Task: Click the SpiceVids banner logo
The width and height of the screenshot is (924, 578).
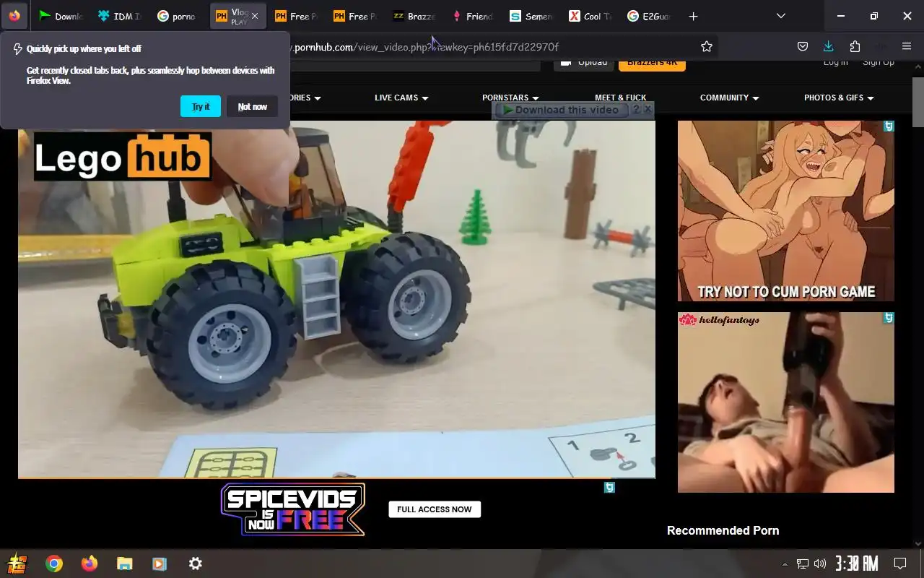Action: 293,509
